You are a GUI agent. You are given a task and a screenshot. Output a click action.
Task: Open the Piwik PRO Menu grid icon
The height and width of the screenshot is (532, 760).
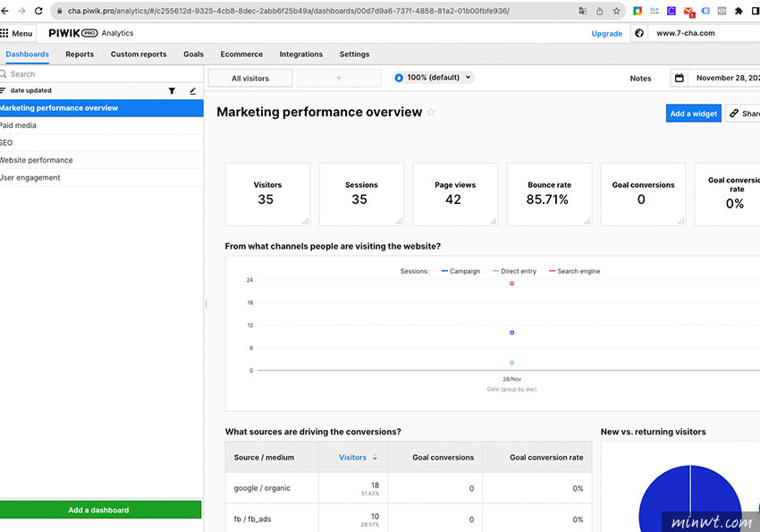coord(4,33)
